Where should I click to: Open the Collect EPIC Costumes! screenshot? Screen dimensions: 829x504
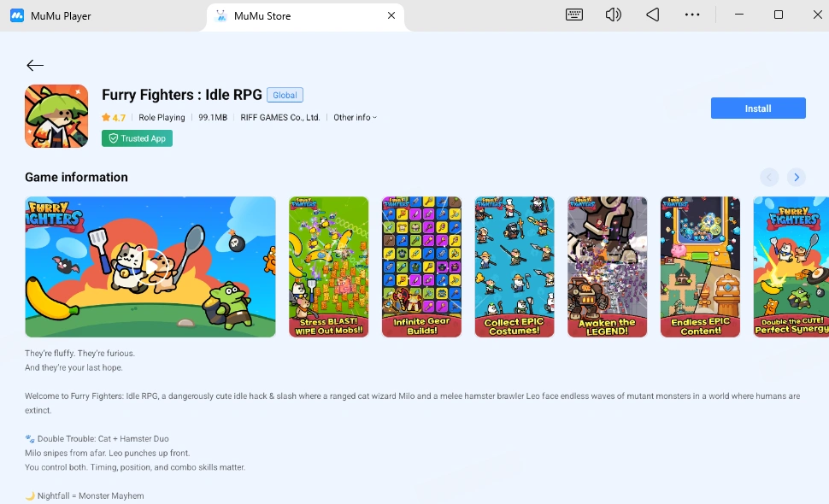coord(514,267)
